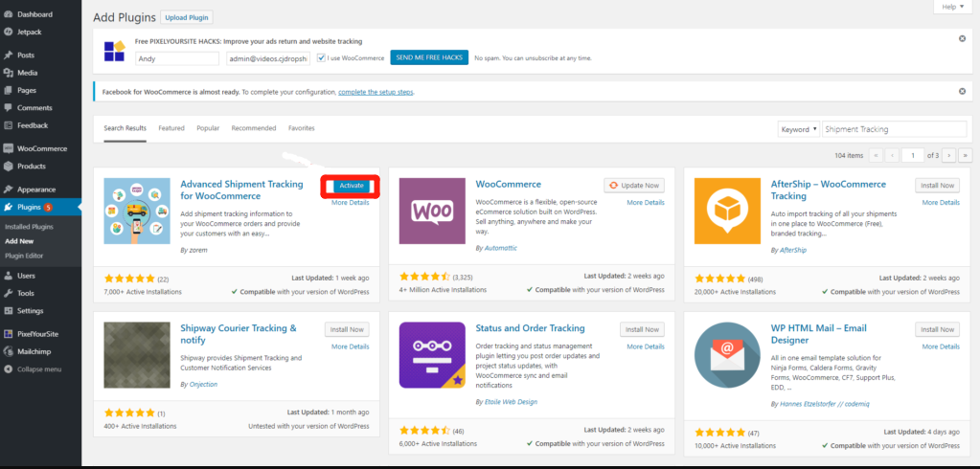Switch to the Popular tab

tap(208, 128)
